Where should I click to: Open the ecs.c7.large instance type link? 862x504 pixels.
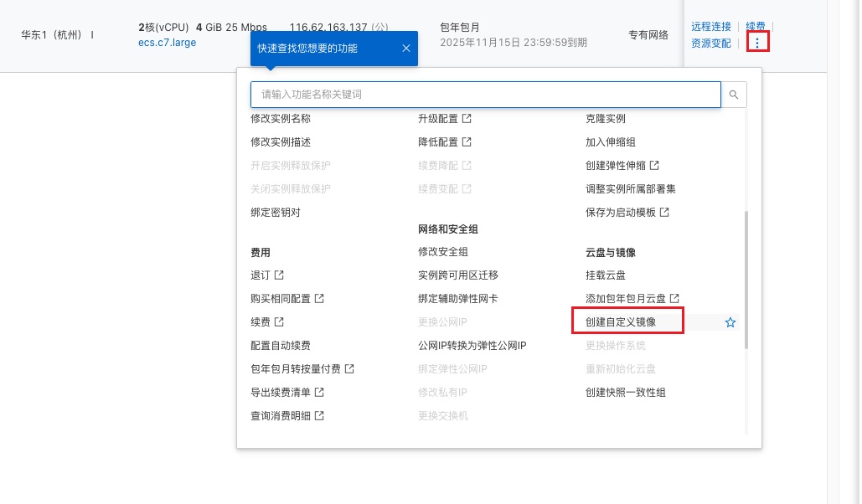point(168,43)
